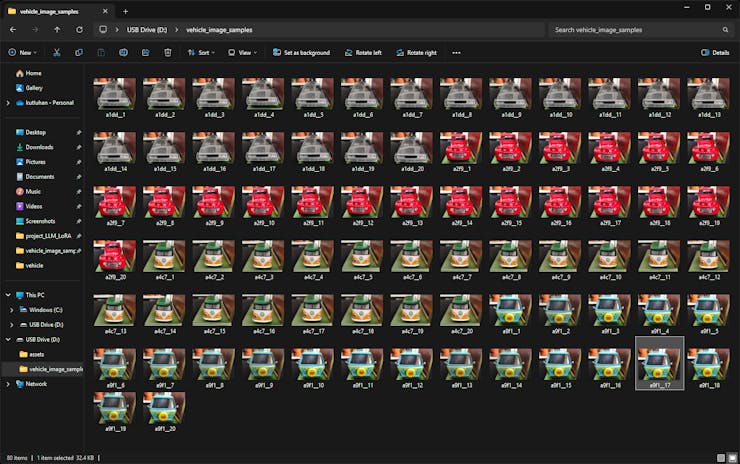Click the Delete trash icon

pos(168,52)
